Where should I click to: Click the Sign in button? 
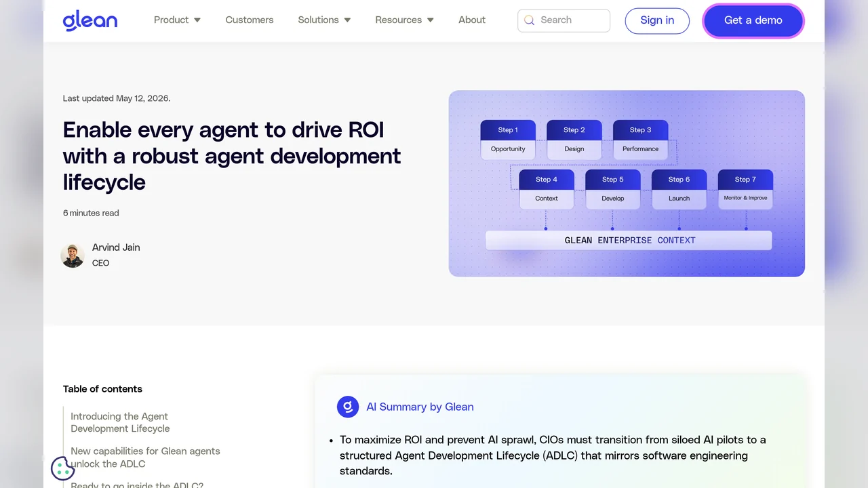coord(657,20)
